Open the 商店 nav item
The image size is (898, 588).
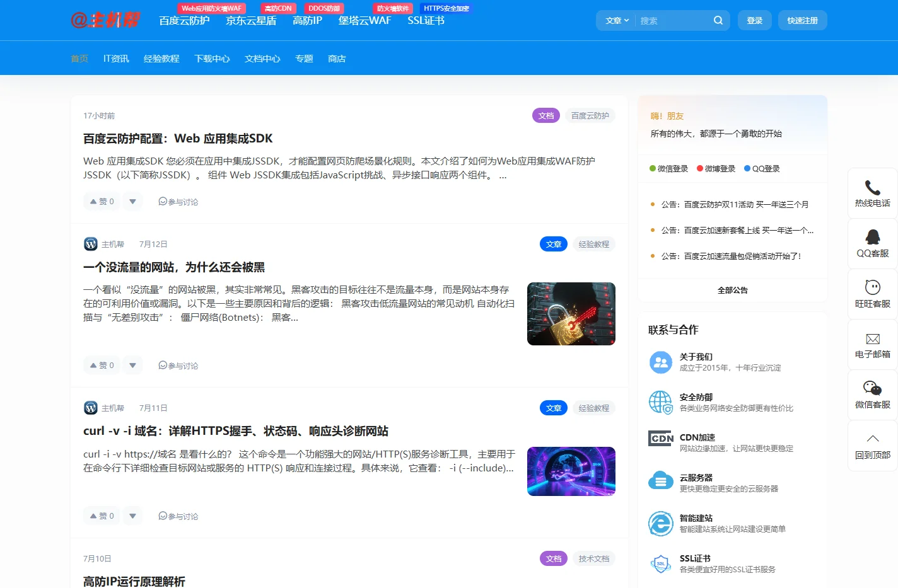[x=337, y=59]
